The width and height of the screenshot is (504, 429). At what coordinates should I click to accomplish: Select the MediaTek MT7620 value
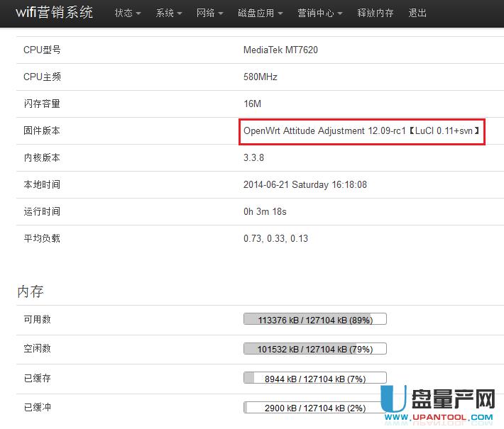(280, 50)
